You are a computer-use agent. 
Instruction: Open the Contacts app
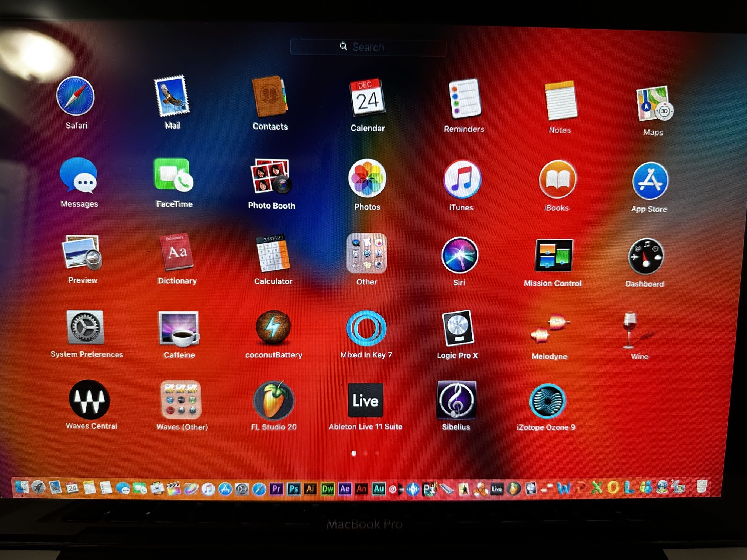pos(270,97)
